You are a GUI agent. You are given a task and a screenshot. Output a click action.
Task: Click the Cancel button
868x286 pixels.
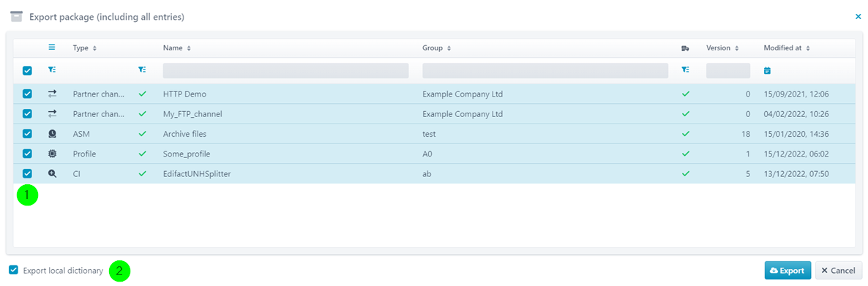(839, 271)
